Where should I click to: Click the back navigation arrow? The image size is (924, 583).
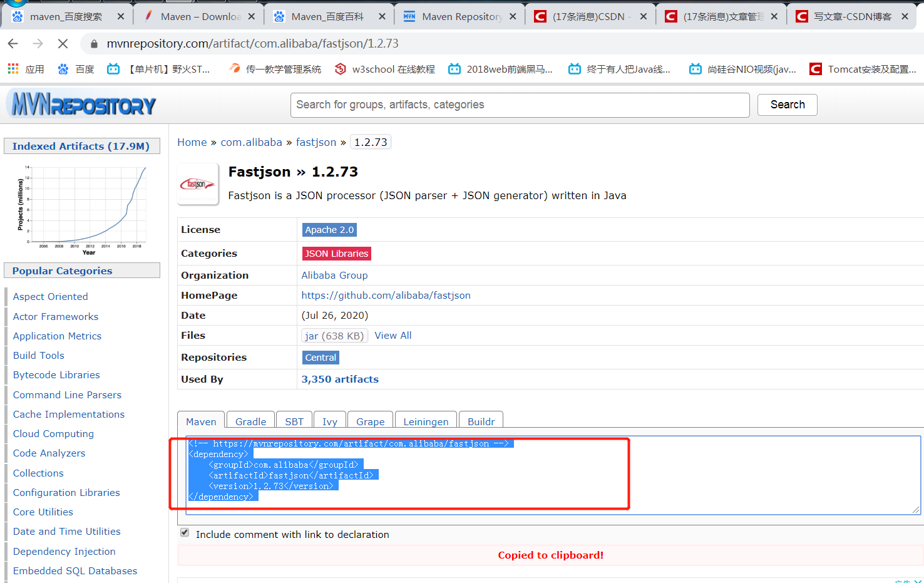(x=13, y=44)
